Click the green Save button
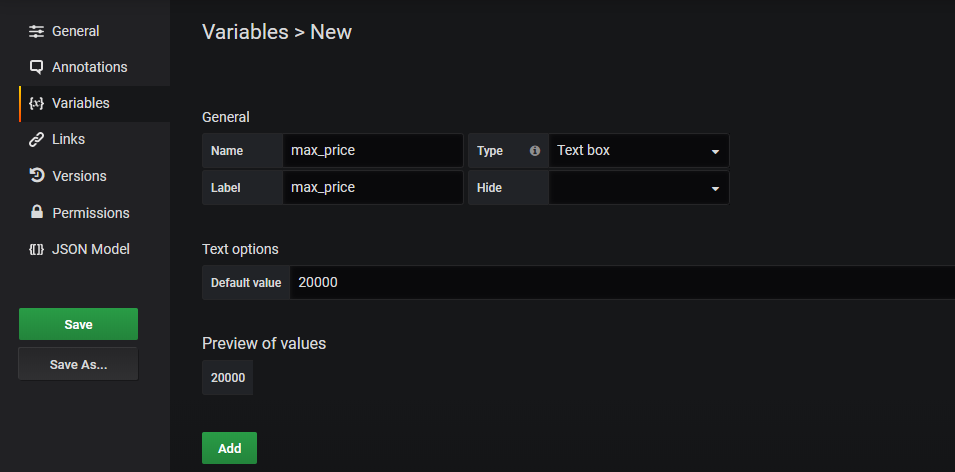This screenshot has height=472, width=955. pos(79,324)
